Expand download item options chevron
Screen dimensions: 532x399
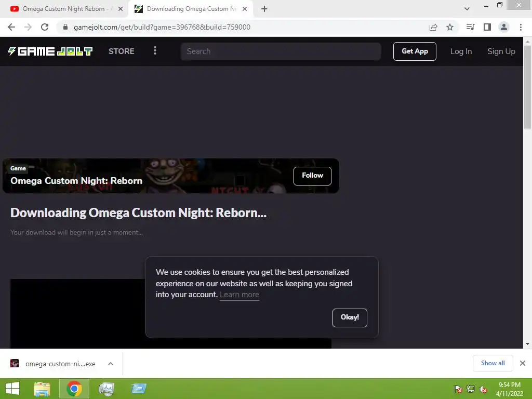point(111,364)
